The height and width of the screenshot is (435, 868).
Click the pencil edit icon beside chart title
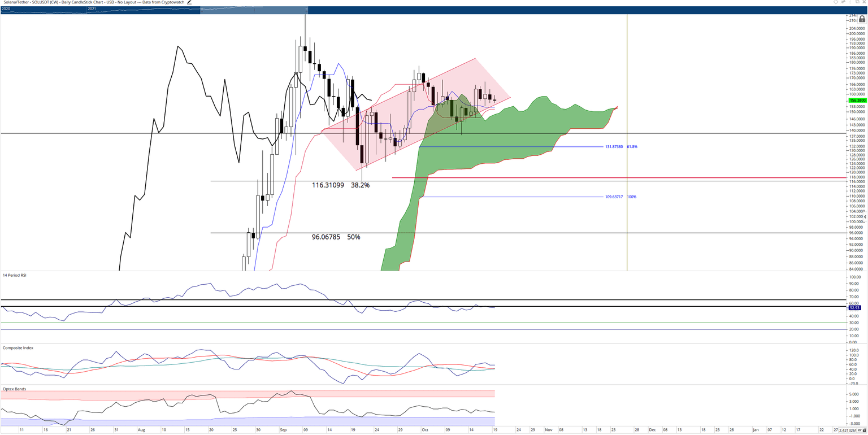(x=189, y=3)
